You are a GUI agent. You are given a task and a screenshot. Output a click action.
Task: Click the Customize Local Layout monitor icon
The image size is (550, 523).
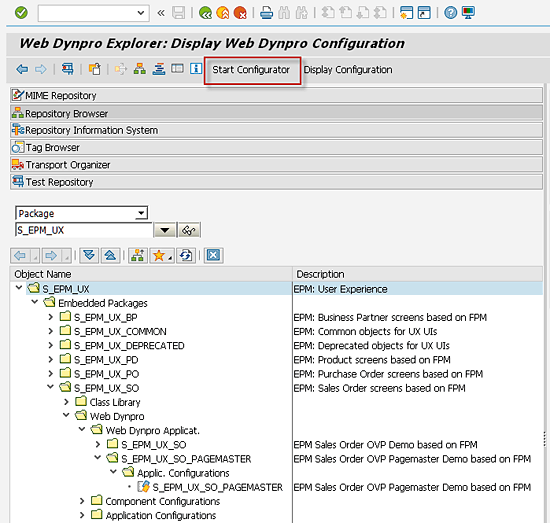pyautogui.click(x=468, y=13)
